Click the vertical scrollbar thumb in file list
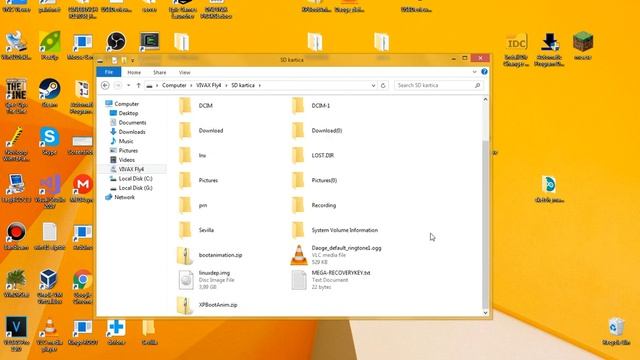 click(x=485, y=224)
